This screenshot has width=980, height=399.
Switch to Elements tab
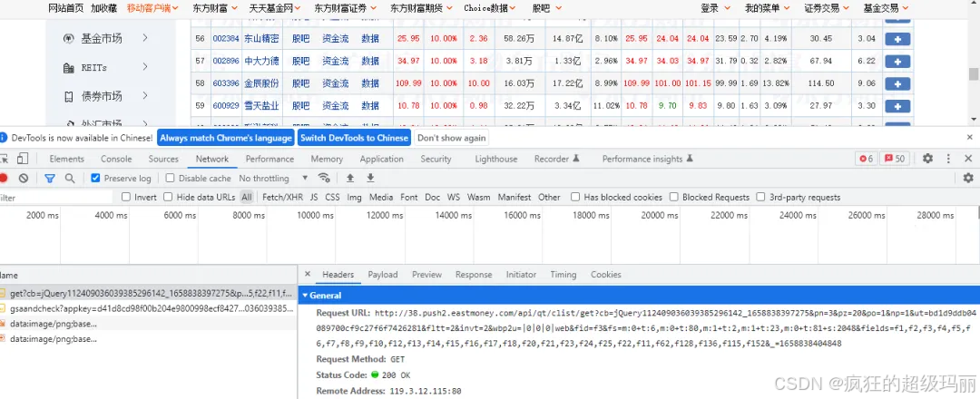point(67,159)
